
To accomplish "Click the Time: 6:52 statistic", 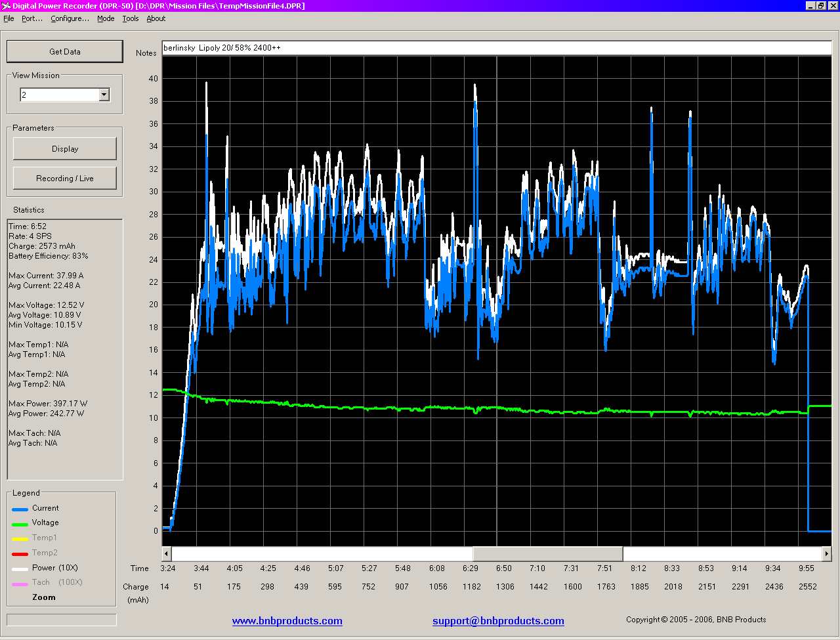I will [28, 226].
